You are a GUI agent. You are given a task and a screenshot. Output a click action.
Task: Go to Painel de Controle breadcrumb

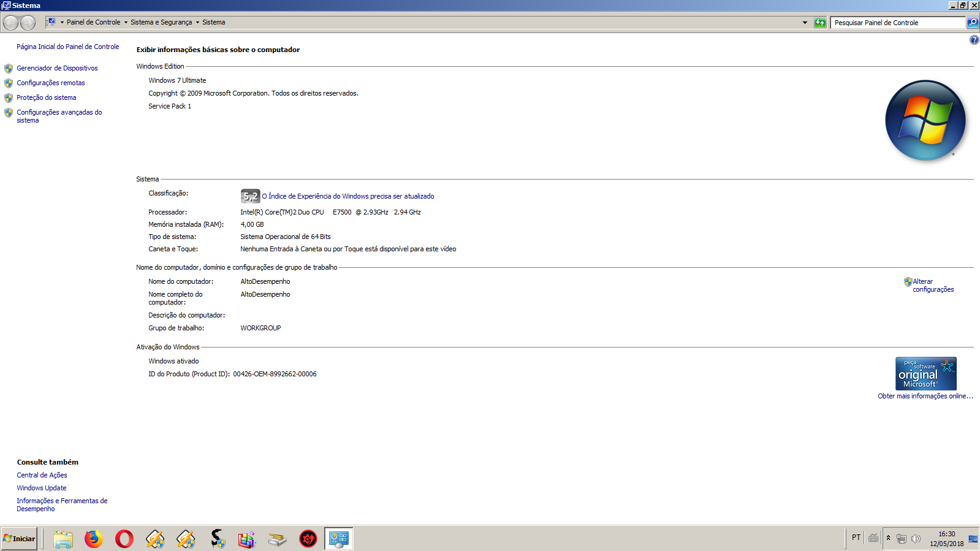[93, 22]
